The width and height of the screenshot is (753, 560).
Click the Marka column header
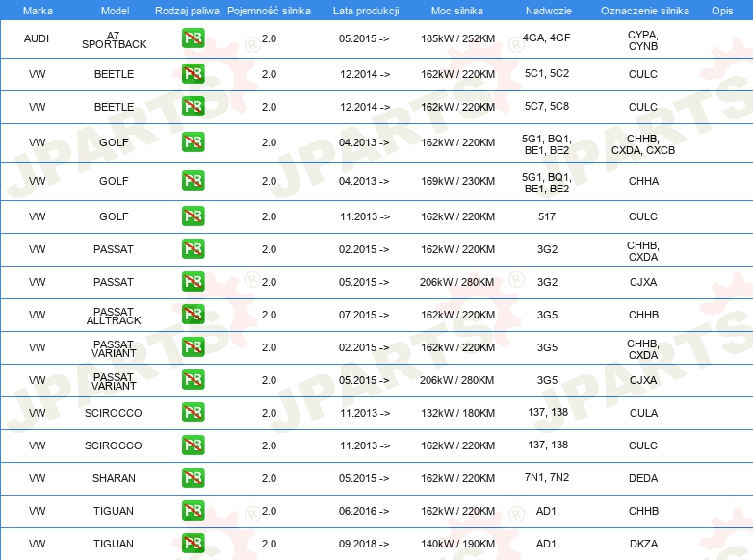point(38,10)
